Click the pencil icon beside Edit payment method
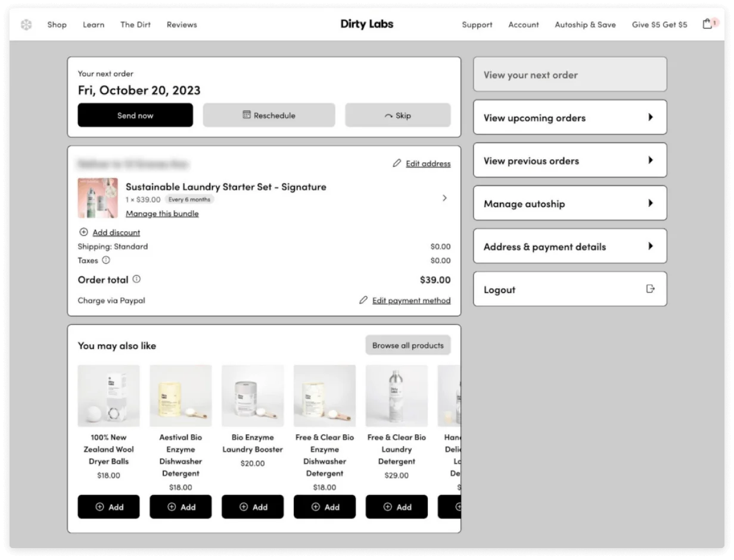Image resolution: width=734 pixels, height=560 pixels. point(363,300)
